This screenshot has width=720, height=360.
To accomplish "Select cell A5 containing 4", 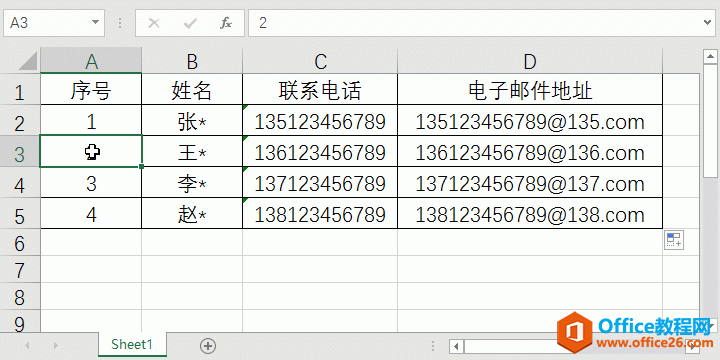I will 91,214.
